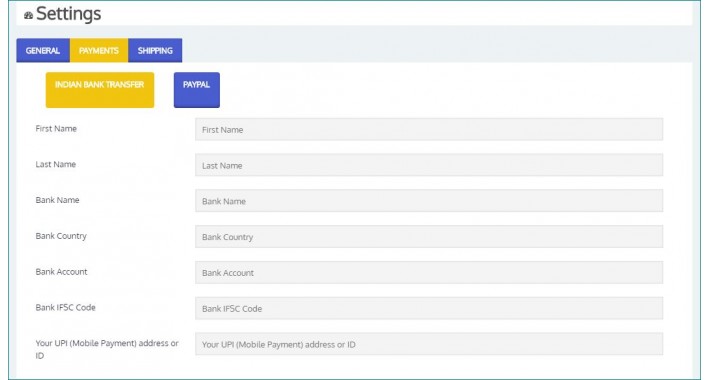This screenshot has height=380, width=710.
Task: Click the First Name label
Action: coord(56,129)
